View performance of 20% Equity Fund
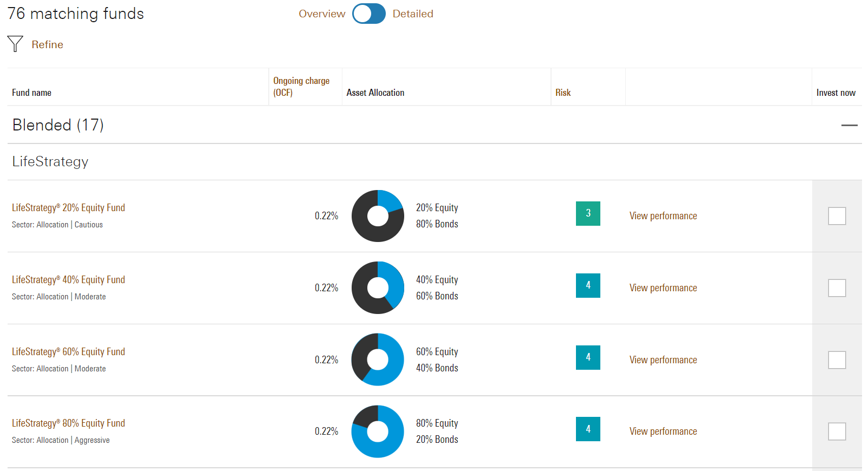The height and width of the screenshot is (471, 868). 663,215
